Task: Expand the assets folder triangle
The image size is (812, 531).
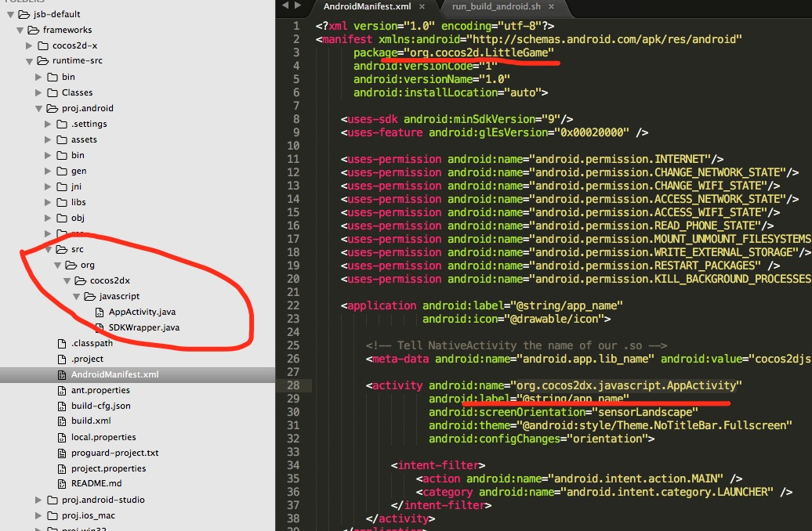Action: [48, 139]
